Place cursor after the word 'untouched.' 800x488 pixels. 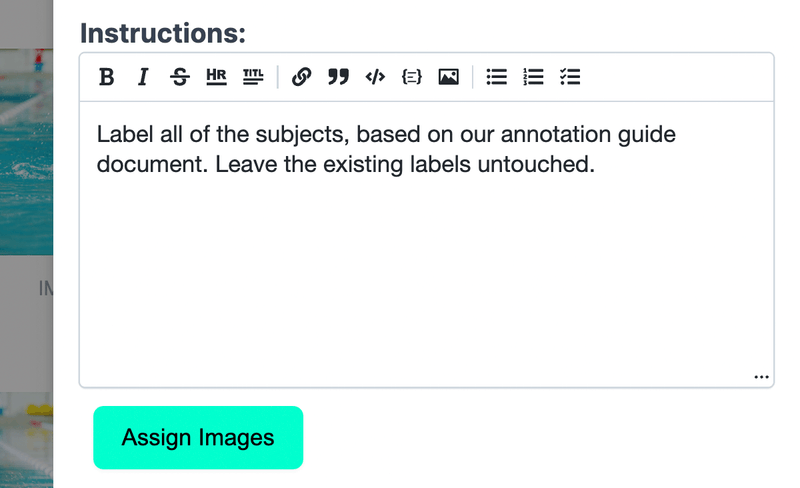tap(597, 164)
